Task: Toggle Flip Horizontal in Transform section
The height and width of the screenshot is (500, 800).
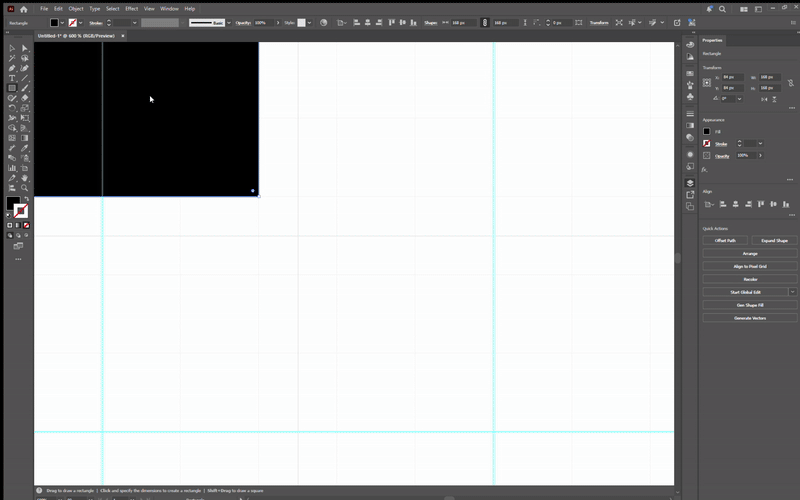Action: pos(764,99)
